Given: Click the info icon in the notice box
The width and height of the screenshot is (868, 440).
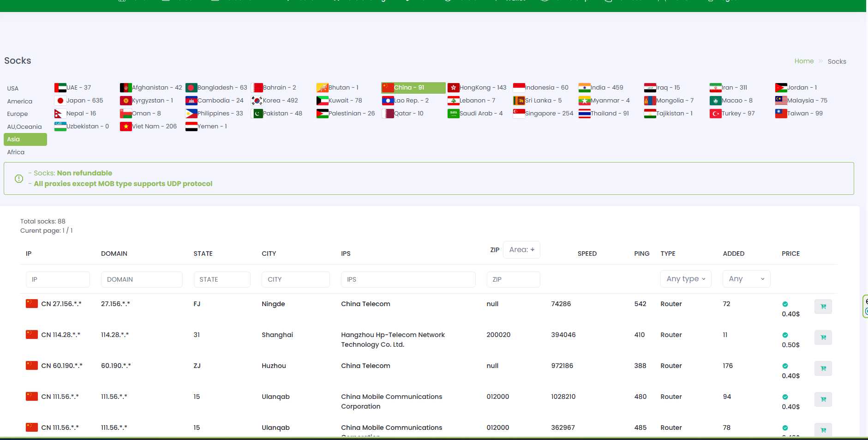Looking at the screenshot, I should 19,179.
